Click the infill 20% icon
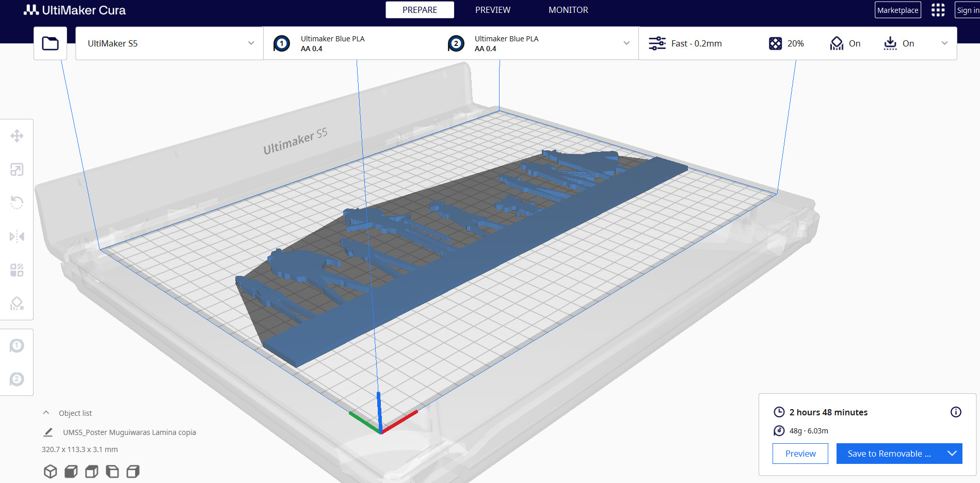The height and width of the screenshot is (483, 980). coord(775,43)
